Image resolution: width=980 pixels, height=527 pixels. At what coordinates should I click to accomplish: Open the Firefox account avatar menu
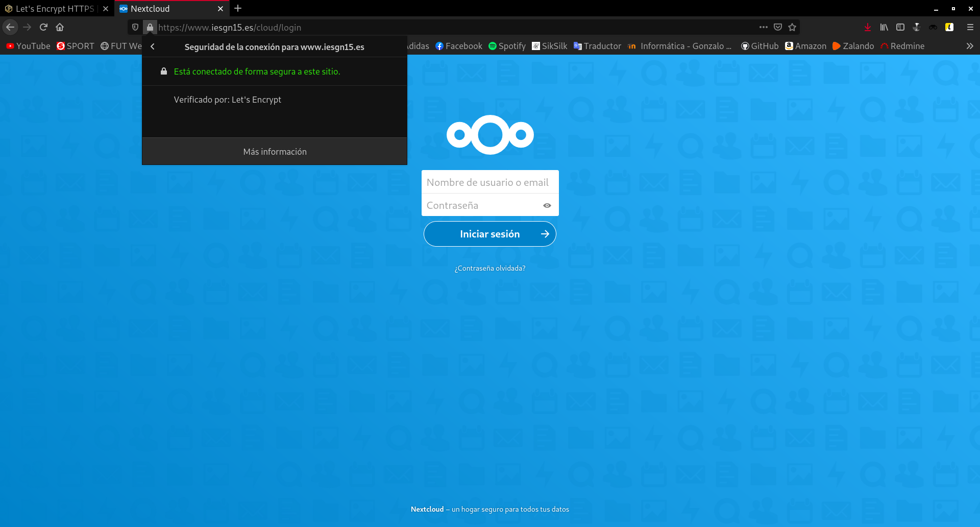point(917,27)
